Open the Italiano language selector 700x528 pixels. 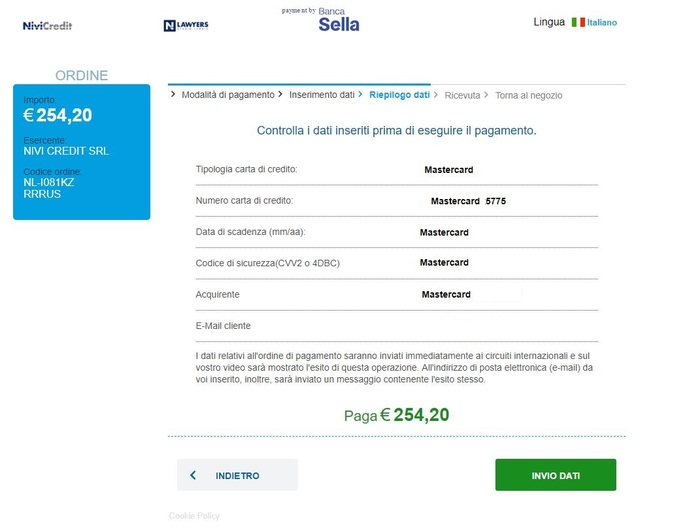pyautogui.click(x=602, y=22)
